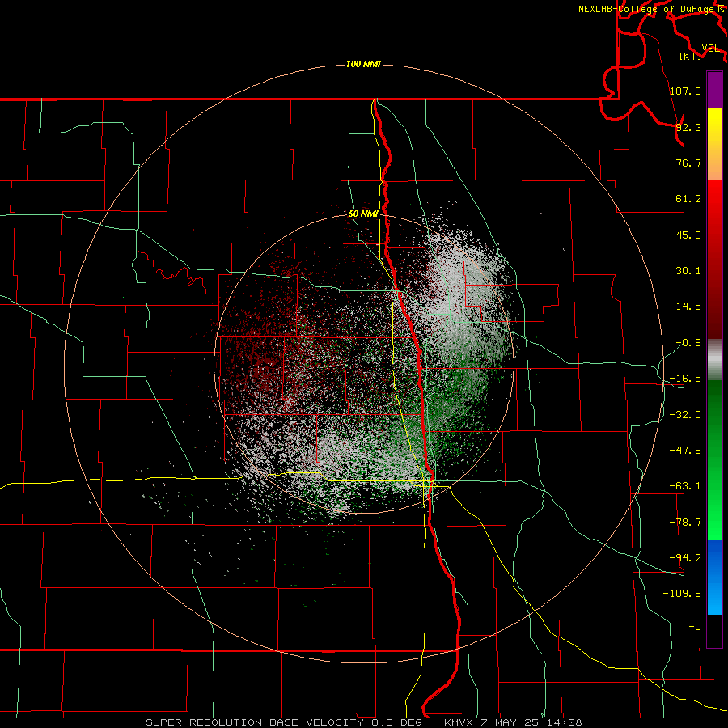Click the -32.0 value on velocity scale

(x=685, y=415)
